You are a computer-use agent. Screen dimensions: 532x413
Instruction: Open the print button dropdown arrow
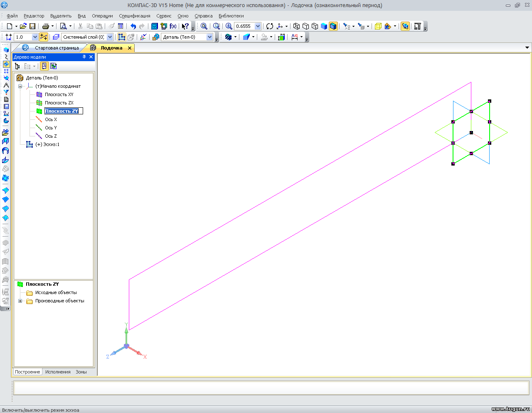(x=52, y=26)
